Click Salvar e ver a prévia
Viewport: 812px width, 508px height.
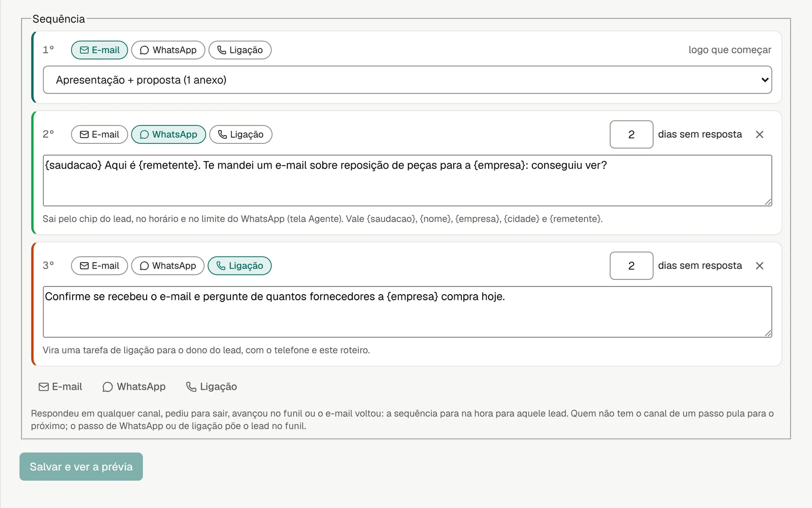point(81,467)
